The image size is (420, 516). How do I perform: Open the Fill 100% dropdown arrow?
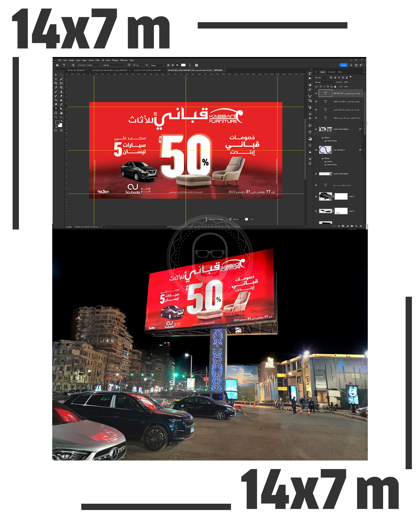[350, 87]
